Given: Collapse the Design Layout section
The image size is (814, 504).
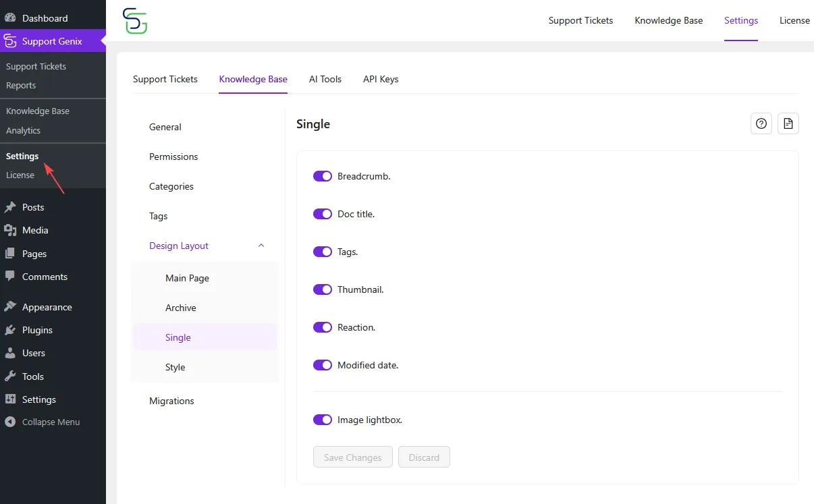Looking at the screenshot, I should 261,246.
